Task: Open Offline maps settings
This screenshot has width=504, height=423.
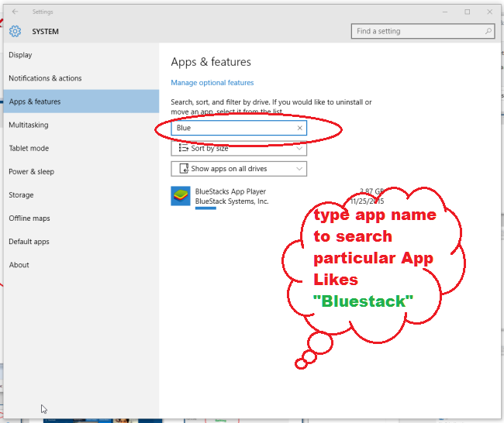Action: pyautogui.click(x=81, y=218)
